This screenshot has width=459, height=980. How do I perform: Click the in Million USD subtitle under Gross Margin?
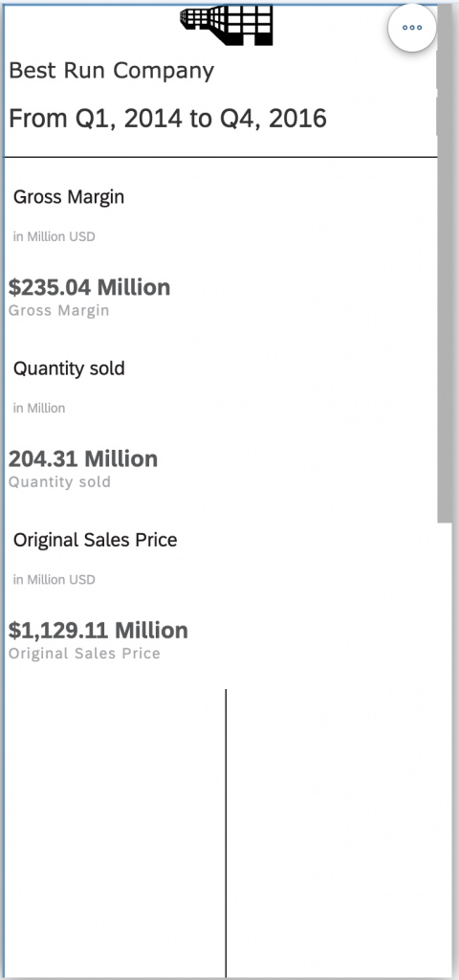[x=55, y=237]
